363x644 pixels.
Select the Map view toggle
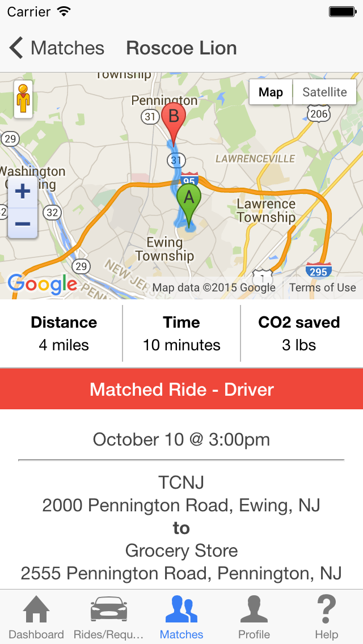[x=271, y=92]
